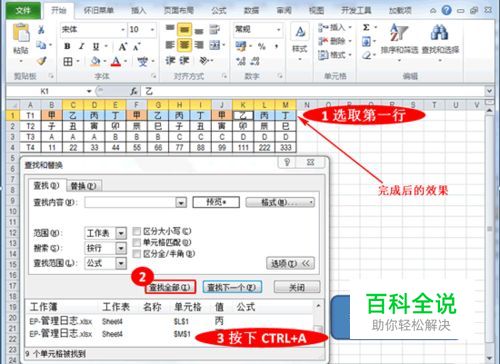This screenshot has height=364, width=500.
Task: Open the number format 常规 dropdown
Action: [x=279, y=30]
